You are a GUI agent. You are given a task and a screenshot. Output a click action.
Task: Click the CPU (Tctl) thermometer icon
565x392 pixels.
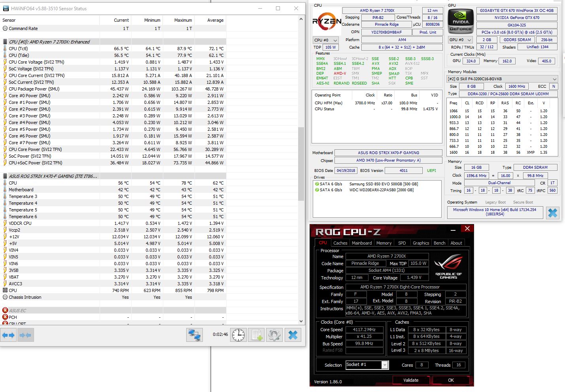click(5, 49)
